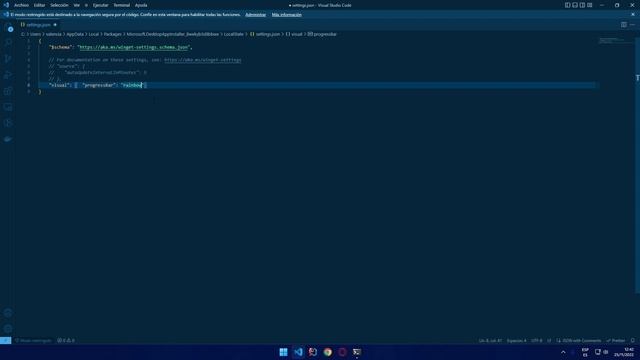Image resolution: width=640 pixels, height=360 pixels.
Task: Click Visual Studio Code taskbar icon
Action: (x=298, y=352)
